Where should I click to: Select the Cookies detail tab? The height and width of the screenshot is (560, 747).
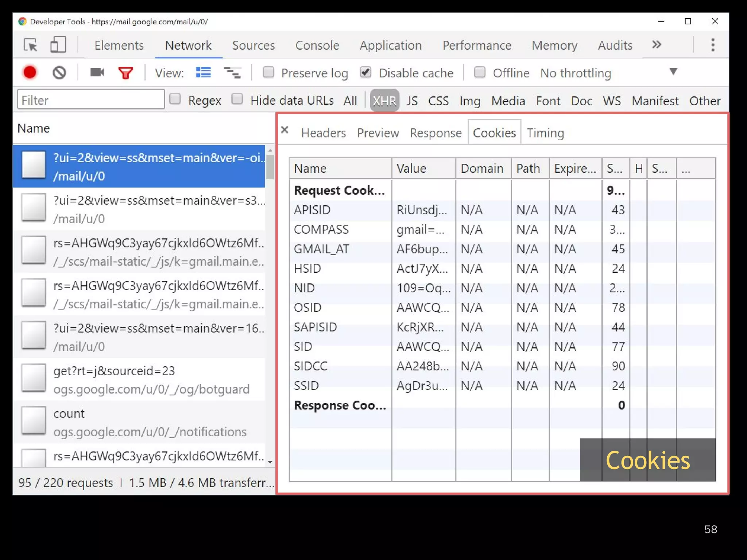point(494,133)
